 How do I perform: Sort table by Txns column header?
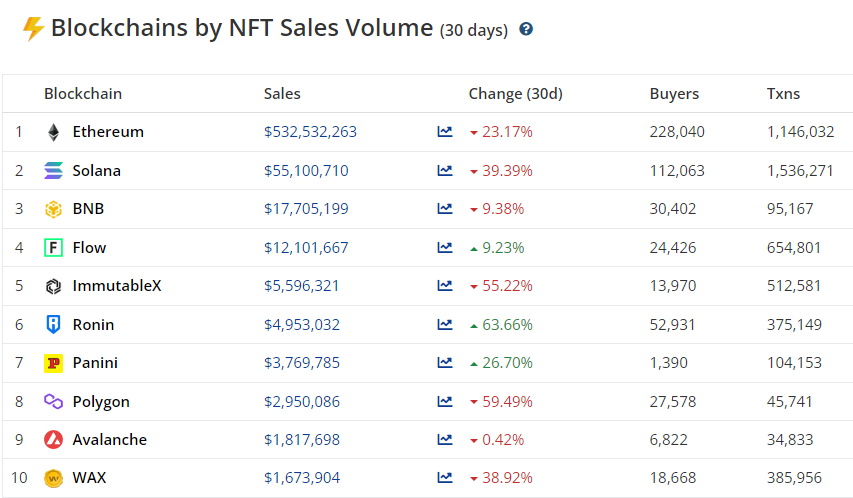pyautogui.click(x=783, y=94)
